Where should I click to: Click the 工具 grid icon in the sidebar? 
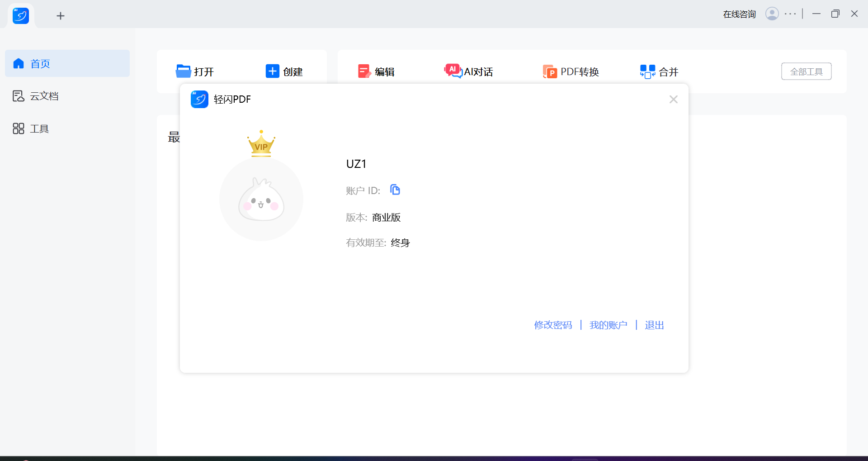coord(19,128)
